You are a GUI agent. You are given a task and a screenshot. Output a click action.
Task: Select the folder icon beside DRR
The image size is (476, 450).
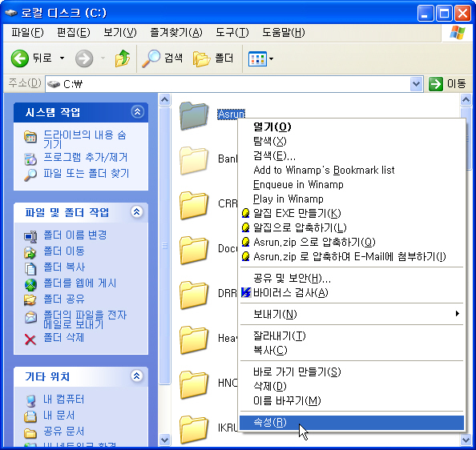pos(194,295)
